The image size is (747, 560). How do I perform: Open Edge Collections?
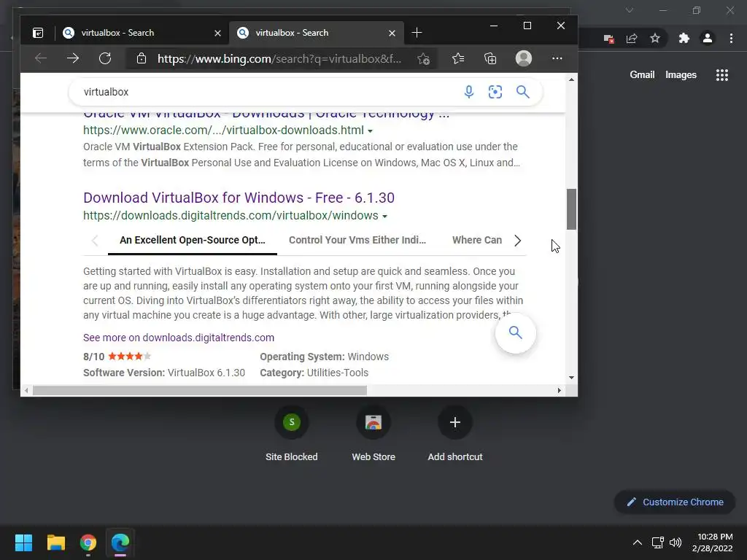pos(490,58)
